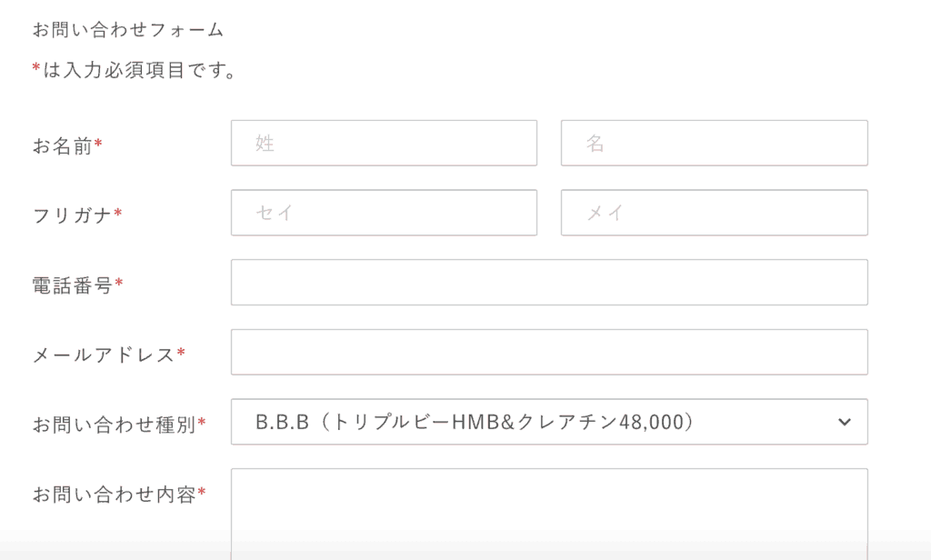
Task: Focus the メイ furigana input field
Action: click(714, 213)
